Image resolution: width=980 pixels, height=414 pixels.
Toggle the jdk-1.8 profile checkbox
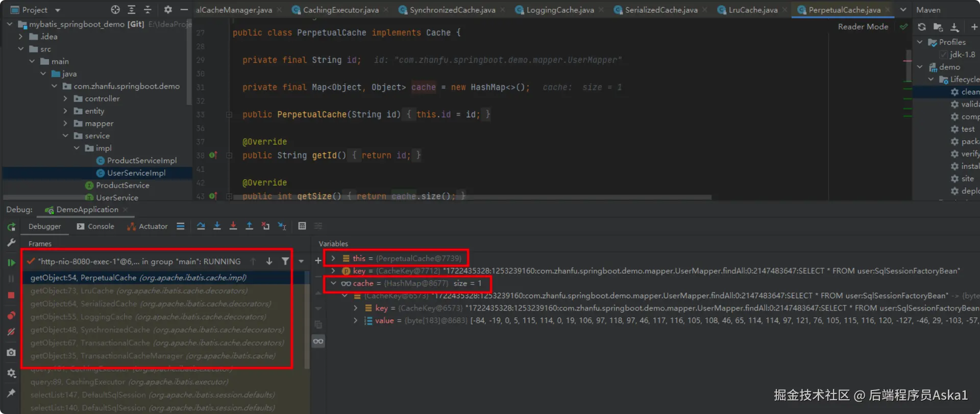944,55
